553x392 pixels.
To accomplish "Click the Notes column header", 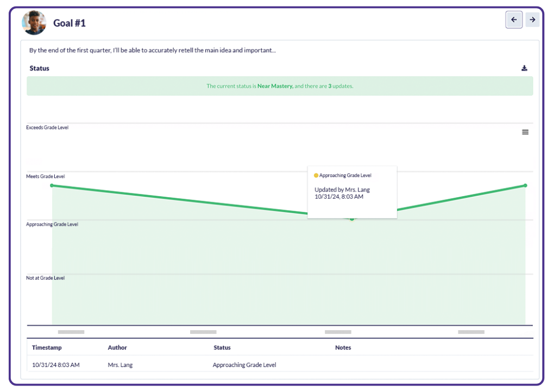I will click(343, 347).
